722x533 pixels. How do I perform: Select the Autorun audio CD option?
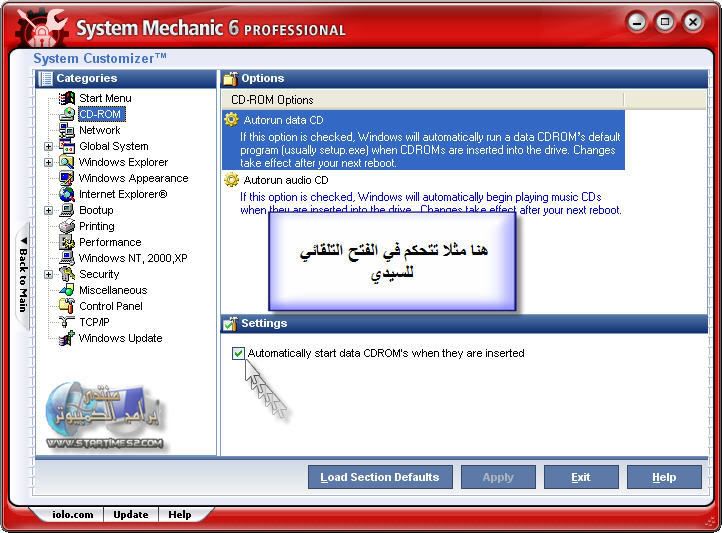[x=423, y=194]
